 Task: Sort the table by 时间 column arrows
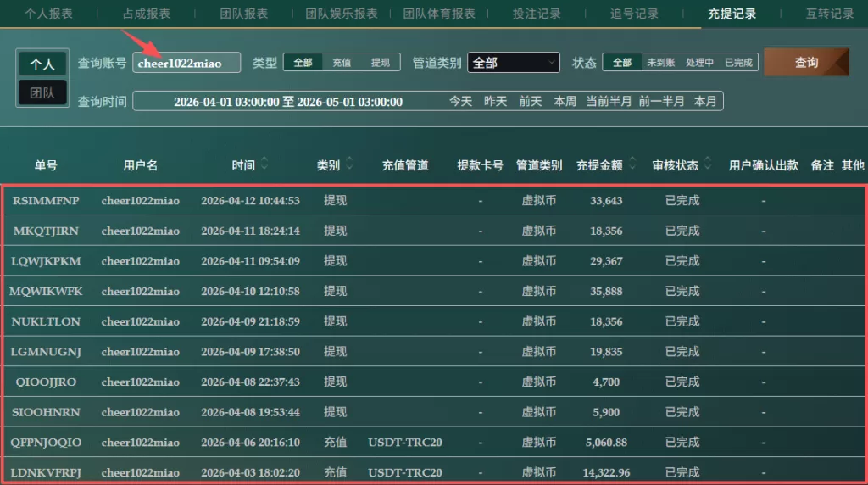264,164
